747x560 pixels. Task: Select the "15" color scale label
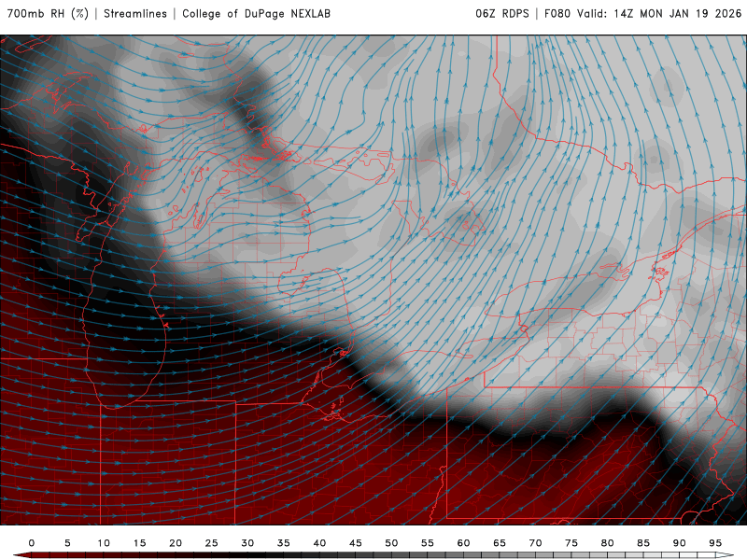(x=139, y=543)
